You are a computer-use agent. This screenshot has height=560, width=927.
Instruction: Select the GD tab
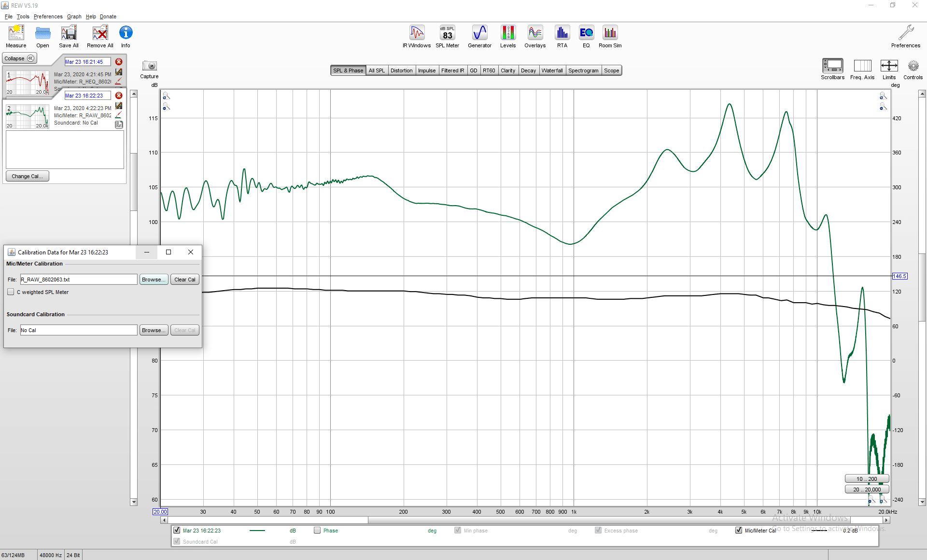(474, 70)
